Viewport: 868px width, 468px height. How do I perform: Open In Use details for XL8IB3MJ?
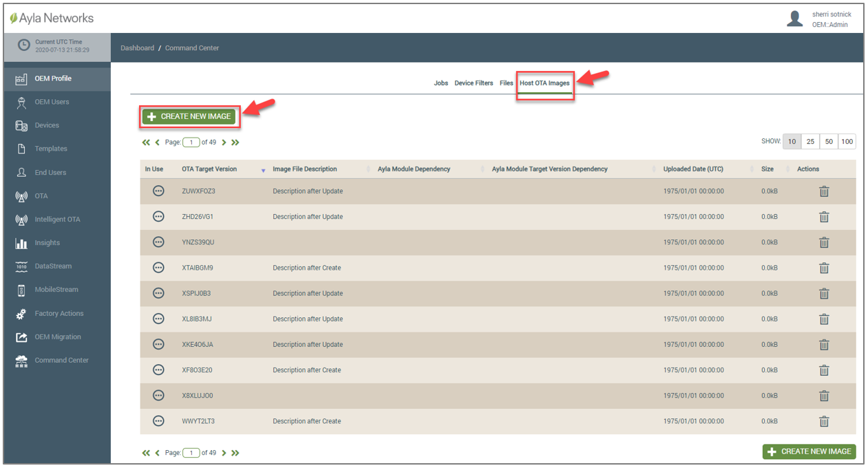click(158, 318)
